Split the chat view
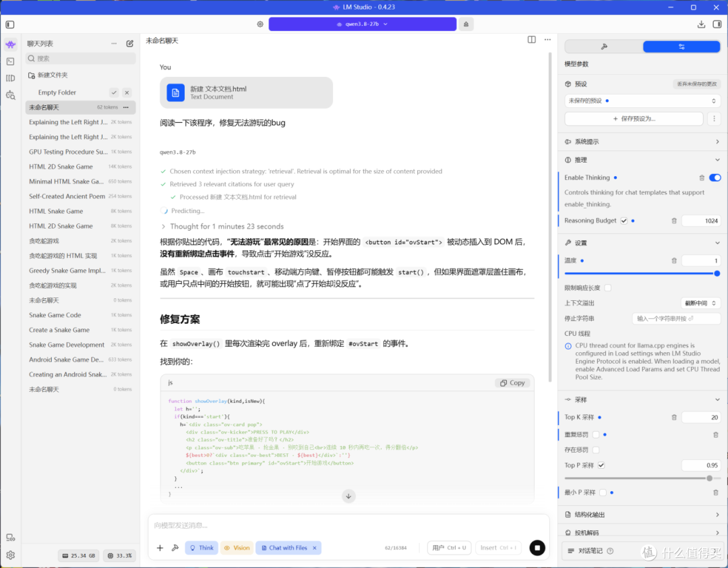The height and width of the screenshot is (568, 728). coord(532,40)
